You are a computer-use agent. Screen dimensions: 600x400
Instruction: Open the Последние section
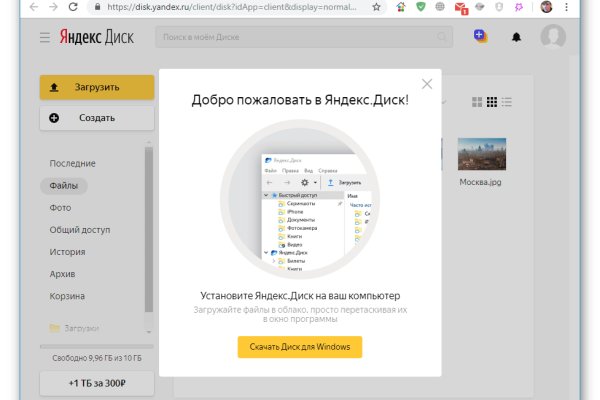[73, 163]
